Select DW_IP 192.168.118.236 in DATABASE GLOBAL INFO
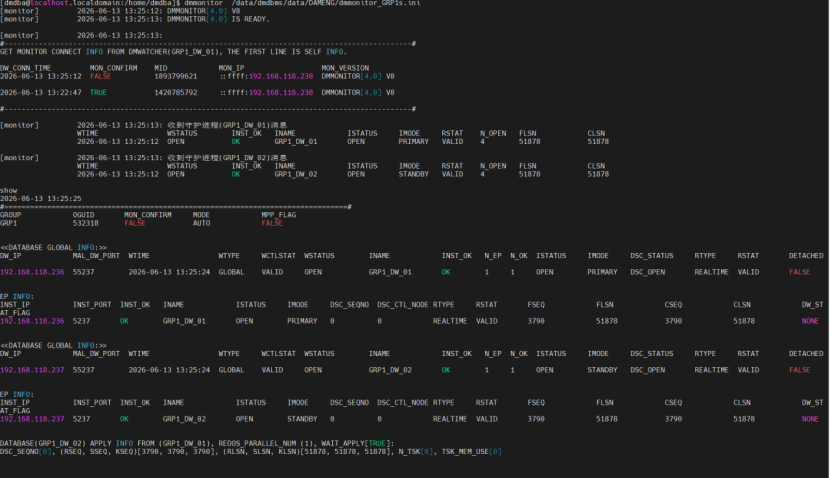Viewport: 831px width, 478px height. click(32, 272)
